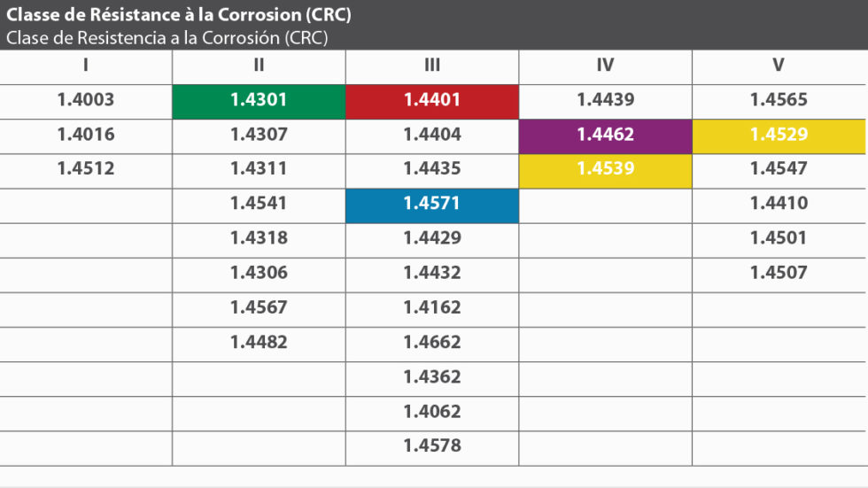Click the 1.4439 cell
Image resolution: width=868 pixels, height=488 pixels.
click(x=605, y=101)
